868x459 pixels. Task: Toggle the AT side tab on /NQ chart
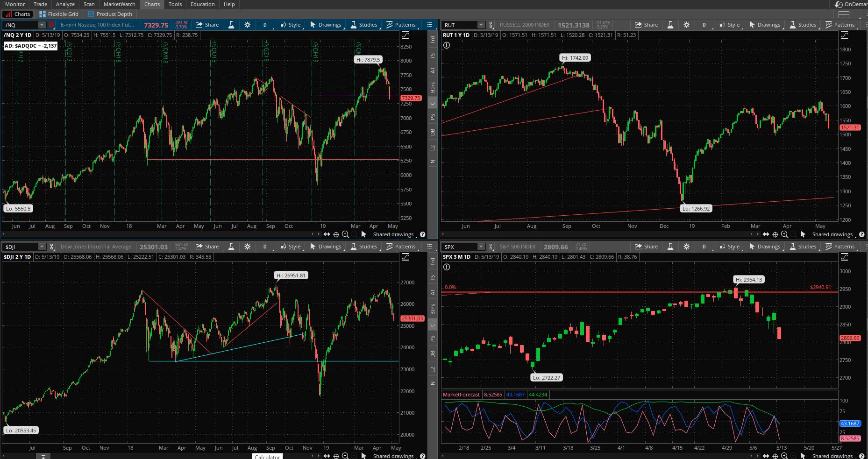click(x=433, y=71)
